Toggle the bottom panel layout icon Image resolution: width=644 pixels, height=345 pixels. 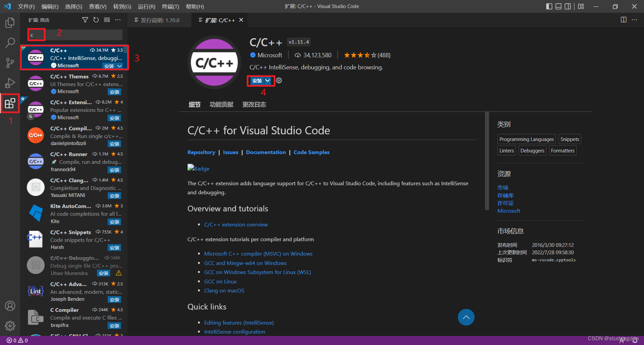(x=558, y=6)
